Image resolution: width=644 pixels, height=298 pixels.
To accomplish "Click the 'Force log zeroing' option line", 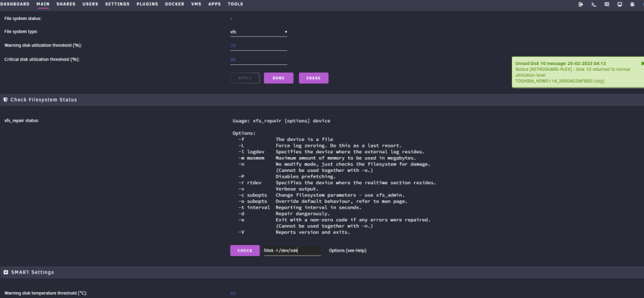I will point(339,145).
